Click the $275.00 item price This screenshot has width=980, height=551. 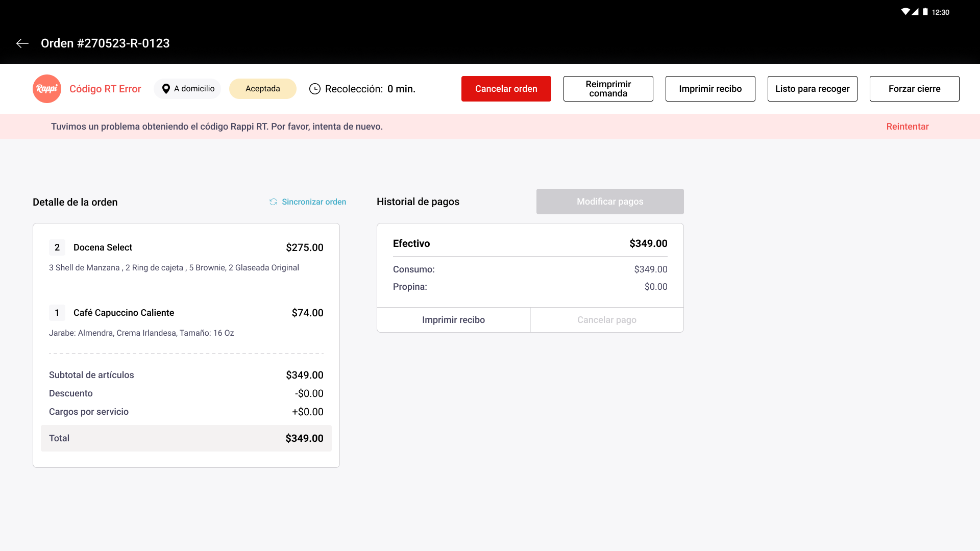tap(305, 247)
